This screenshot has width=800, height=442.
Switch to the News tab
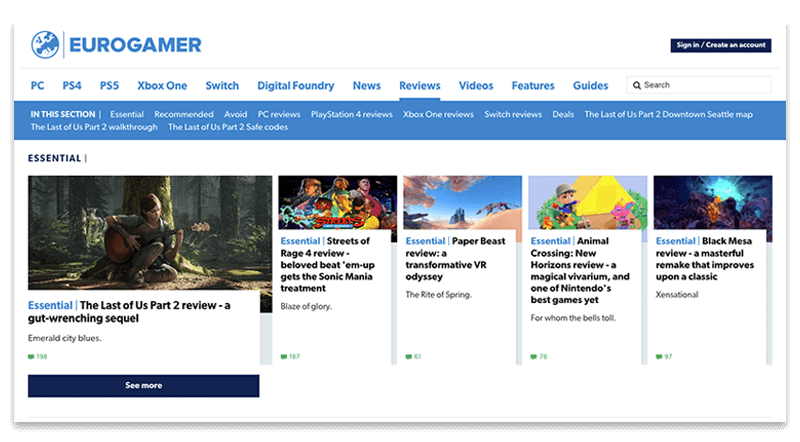tap(367, 86)
